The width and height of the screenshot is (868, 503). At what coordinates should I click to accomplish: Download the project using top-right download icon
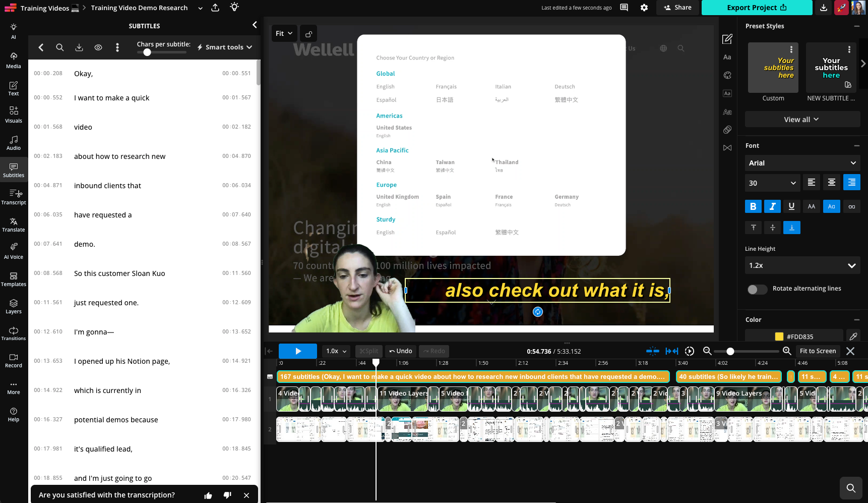pyautogui.click(x=823, y=8)
